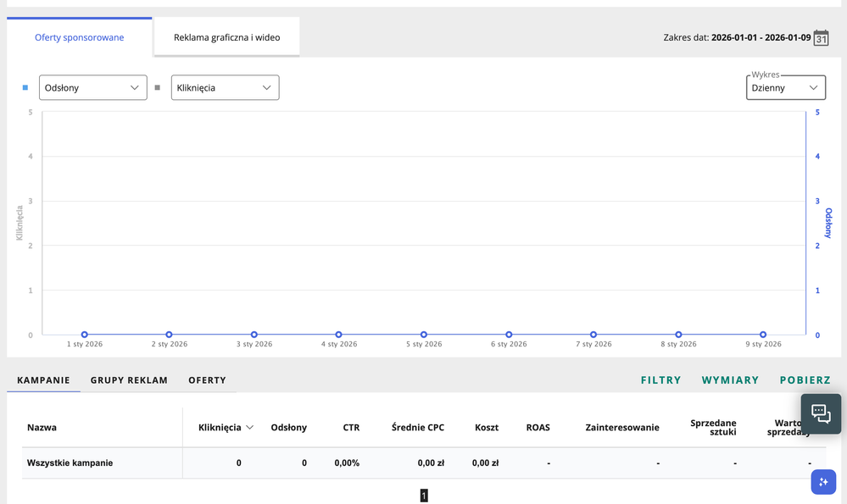Sort by Kliknięcia column arrow
The image size is (847, 504).
click(x=249, y=428)
